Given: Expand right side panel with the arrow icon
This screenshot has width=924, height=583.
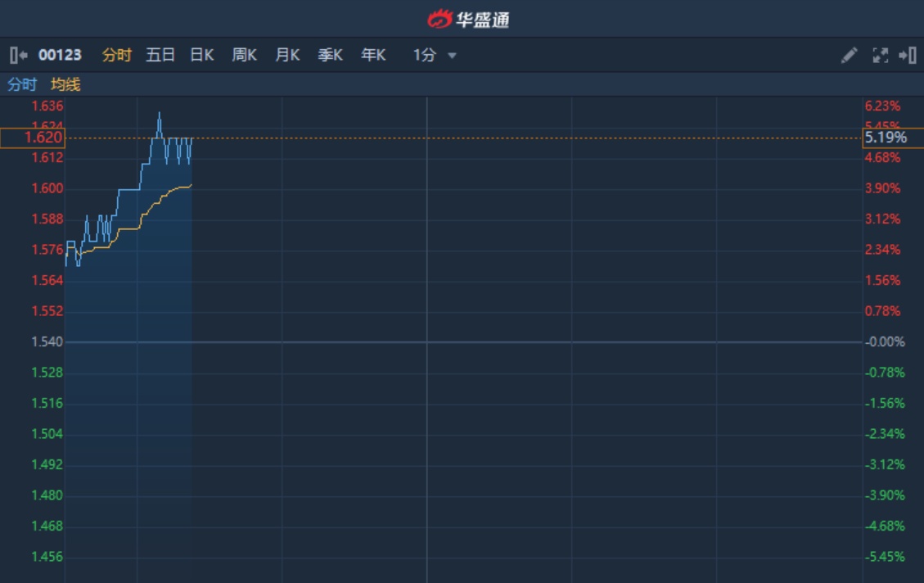Looking at the screenshot, I should point(908,56).
